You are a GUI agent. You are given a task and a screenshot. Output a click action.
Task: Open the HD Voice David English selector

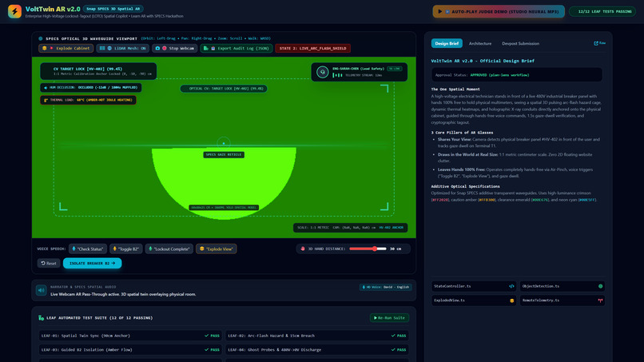385,287
